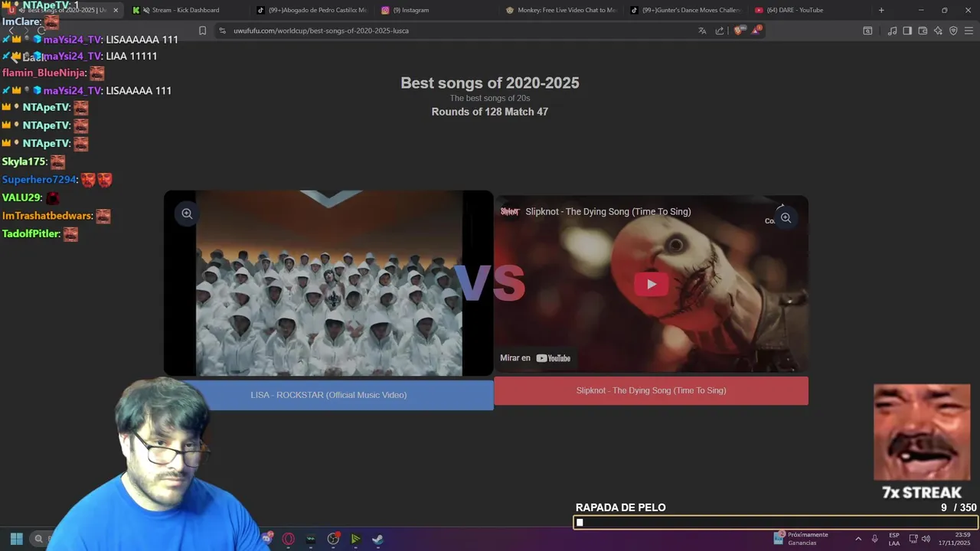Image resolution: width=980 pixels, height=551 pixels.
Task: Open Slipknot channel avatar in video header
Action: pos(510,211)
